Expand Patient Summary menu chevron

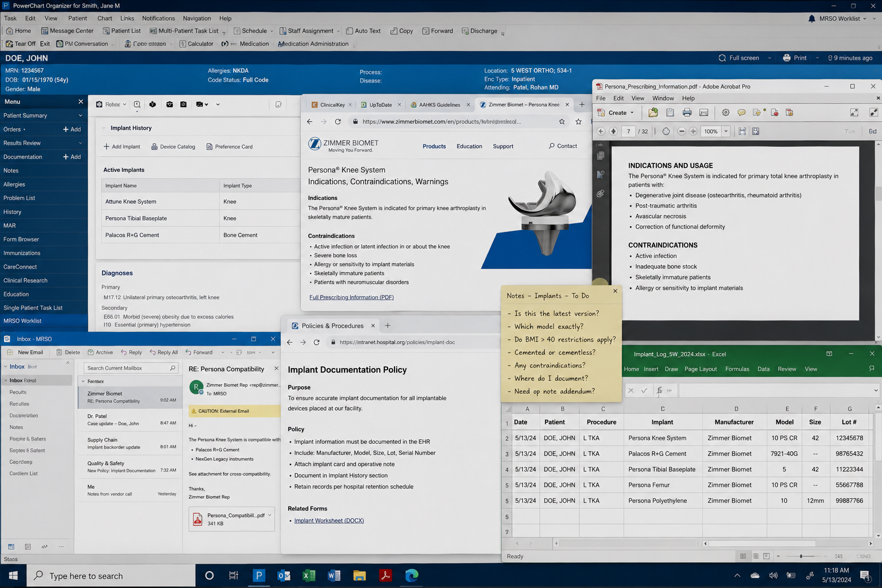pos(80,115)
